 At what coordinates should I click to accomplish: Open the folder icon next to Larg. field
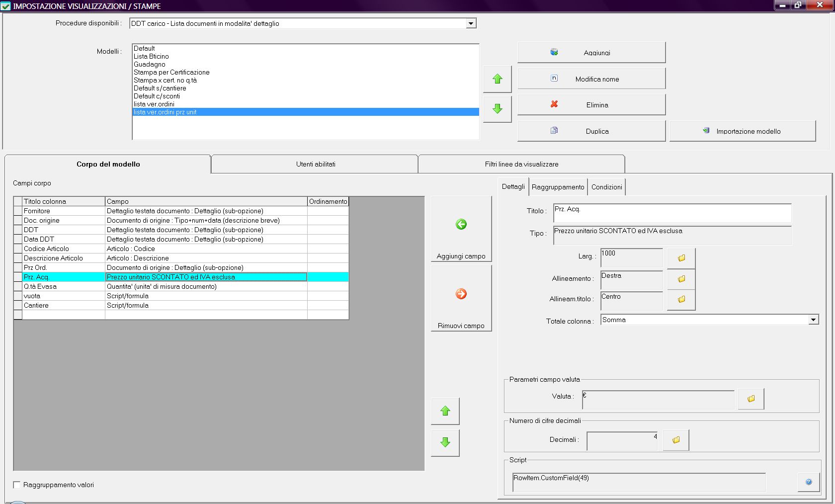pyautogui.click(x=681, y=258)
